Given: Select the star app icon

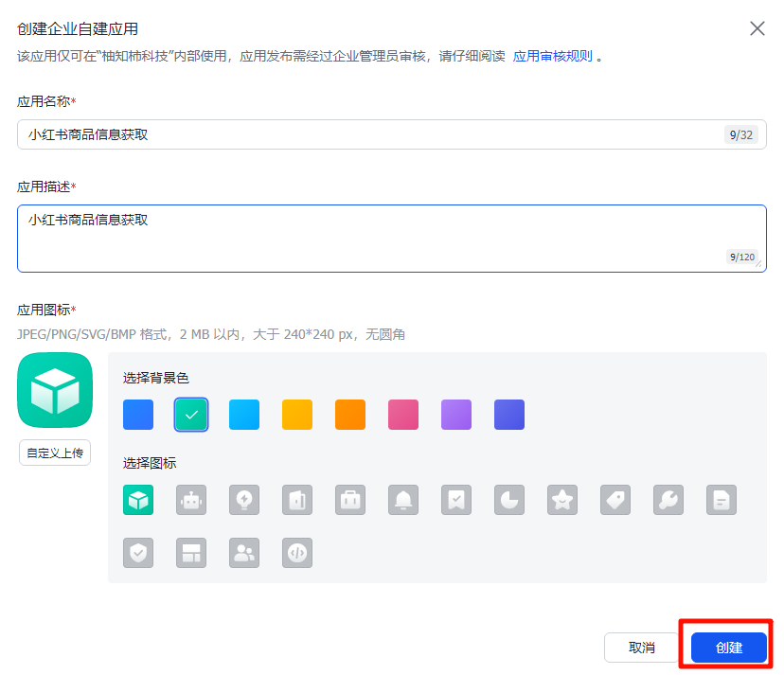Looking at the screenshot, I should (x=562, y=500).
